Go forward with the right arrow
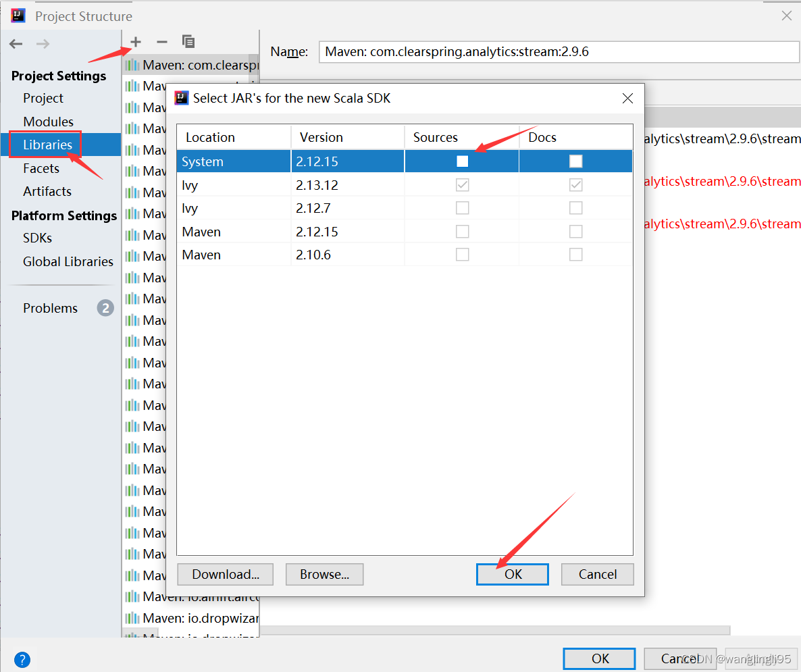Screen dimensions: 801x672 (x=43, y=44)
